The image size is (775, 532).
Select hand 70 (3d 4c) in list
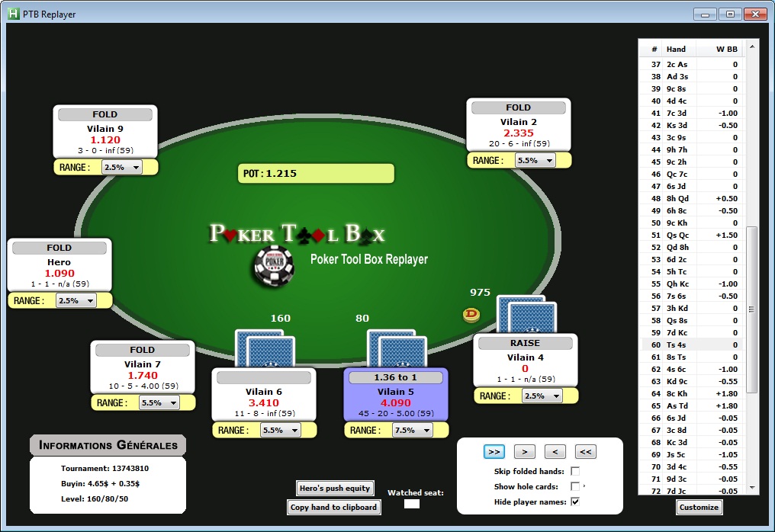(x=692, y=466)
